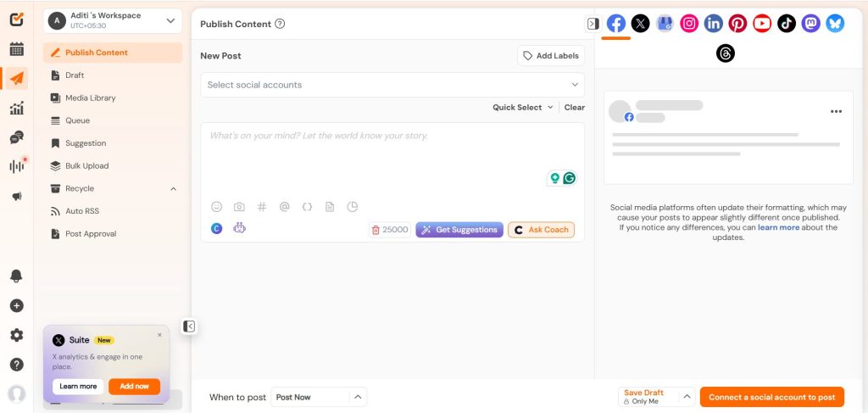Image resolution: width=868 pixels, height=413 pixels.
Task: Select the Facebook preview tab
Action: point(616,23)
